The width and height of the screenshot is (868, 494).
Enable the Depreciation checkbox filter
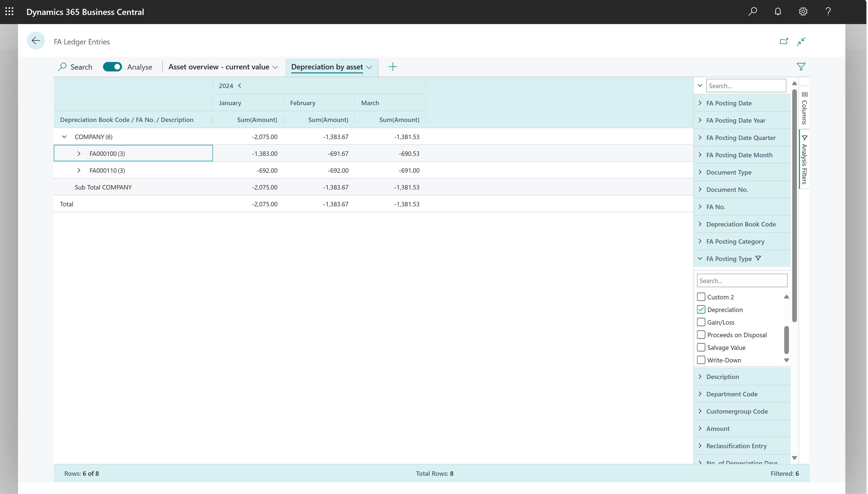click(x=701, y=309)
